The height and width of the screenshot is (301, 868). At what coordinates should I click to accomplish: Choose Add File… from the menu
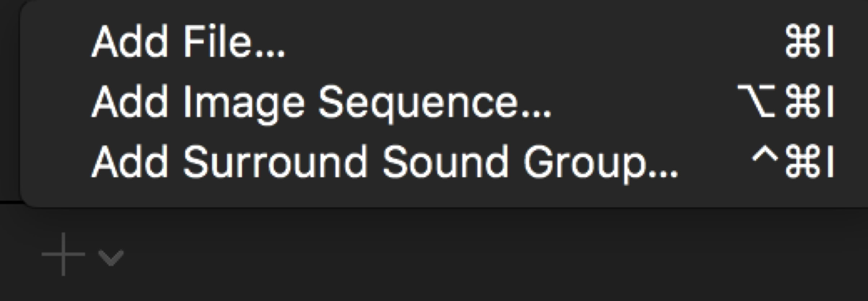click(188, 42)
